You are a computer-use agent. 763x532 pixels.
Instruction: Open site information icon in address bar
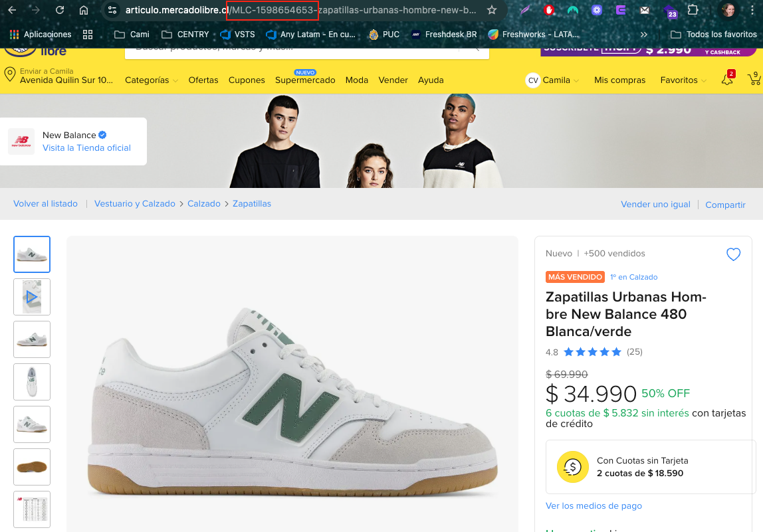112,10
